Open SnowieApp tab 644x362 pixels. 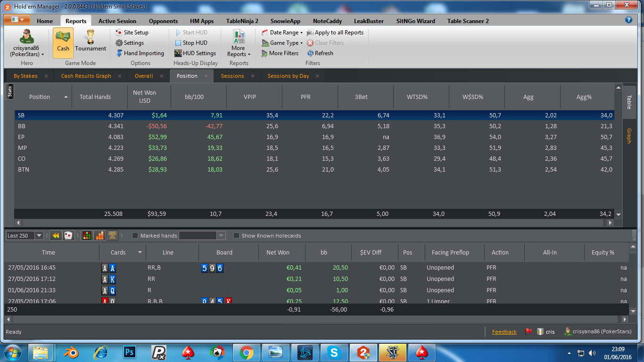285,21
